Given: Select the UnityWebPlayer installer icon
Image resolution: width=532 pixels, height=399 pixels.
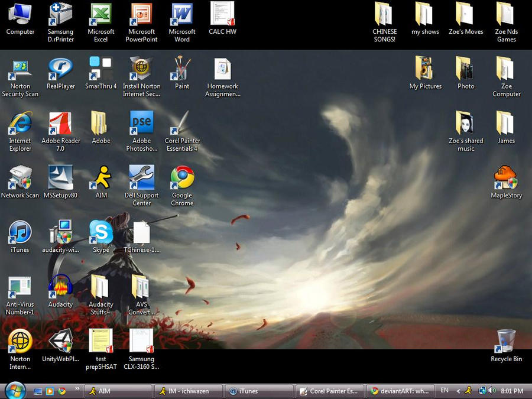Looking at the screenshot, I should point(60,346).
